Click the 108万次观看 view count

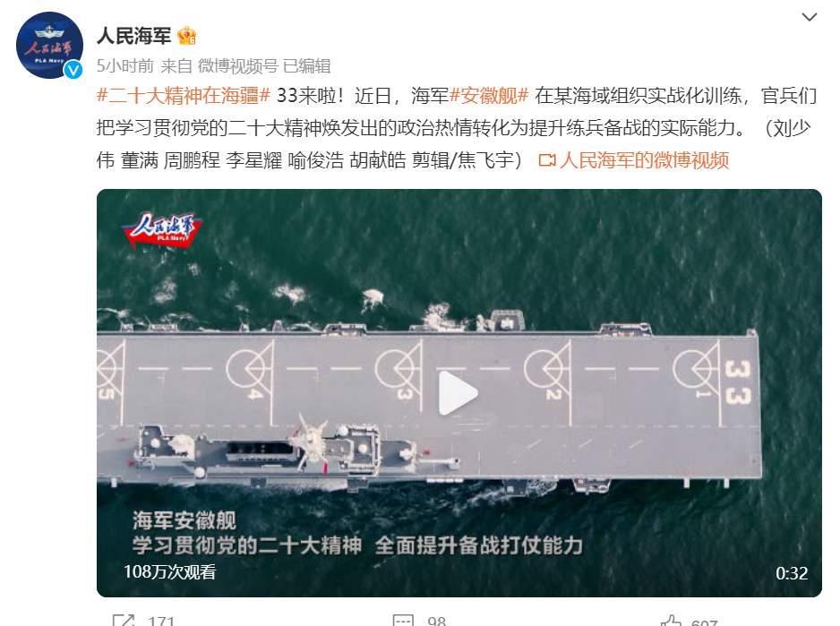[x=170, y=572]
